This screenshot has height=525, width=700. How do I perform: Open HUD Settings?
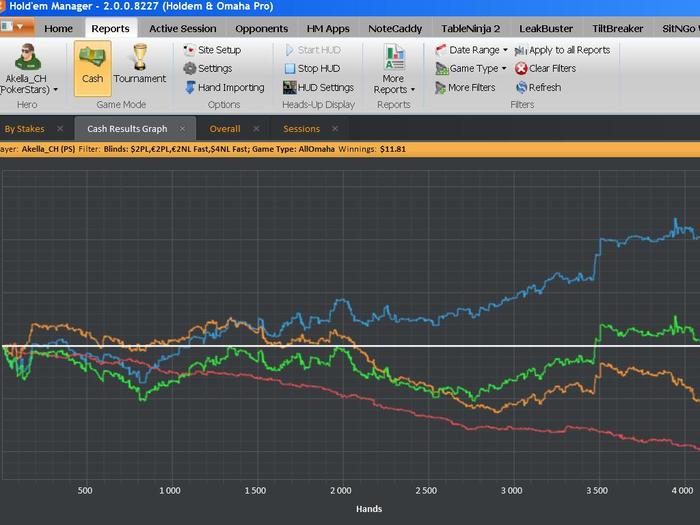(x=318, y=88)
